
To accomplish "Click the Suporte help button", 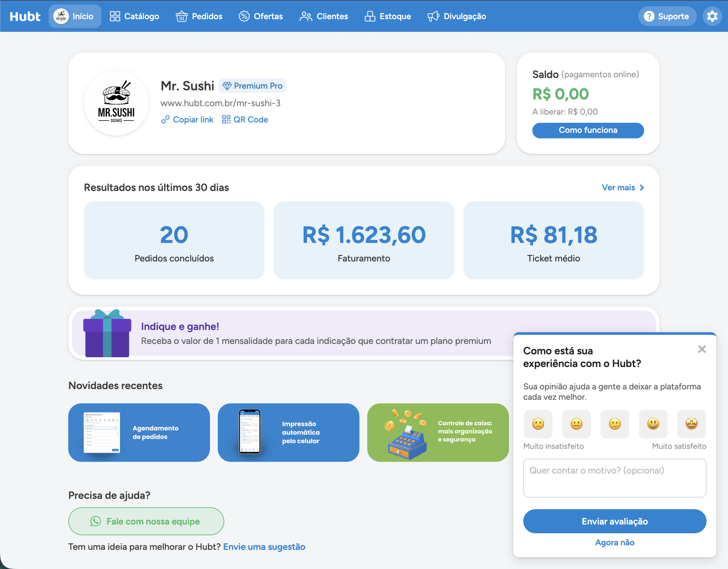I will [667, 16].
